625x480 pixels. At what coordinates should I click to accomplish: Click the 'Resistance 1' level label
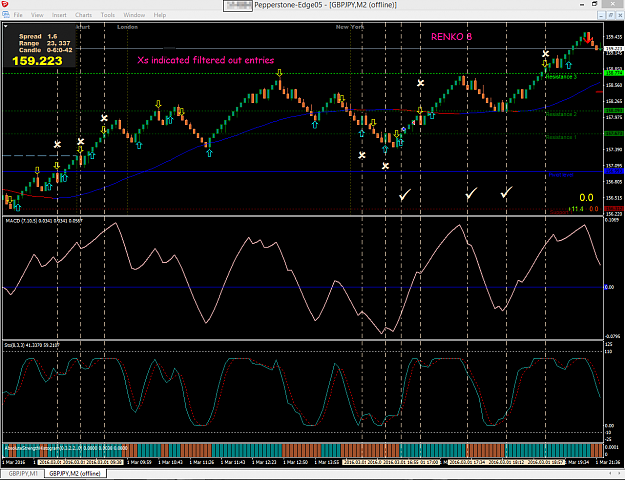tap(561, 137)
